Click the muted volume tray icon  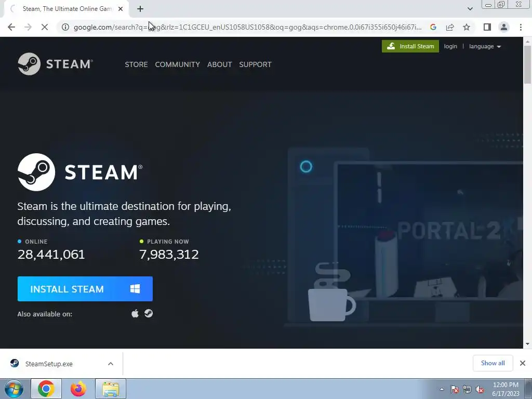pyautogui.click(x=480, y=389)
